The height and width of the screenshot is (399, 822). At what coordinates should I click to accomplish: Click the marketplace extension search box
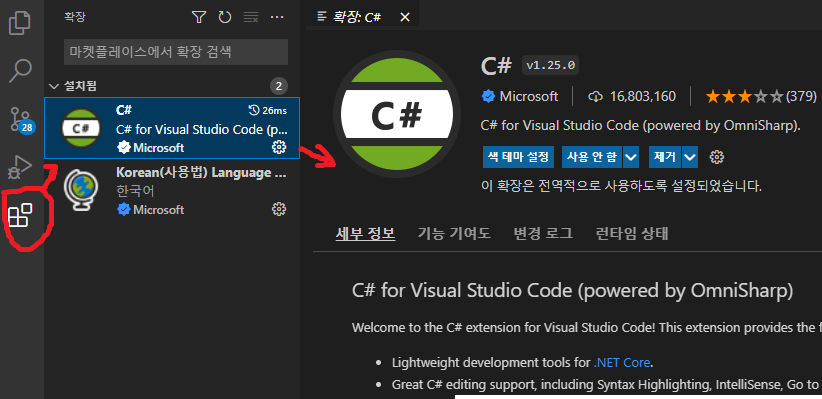176,52
